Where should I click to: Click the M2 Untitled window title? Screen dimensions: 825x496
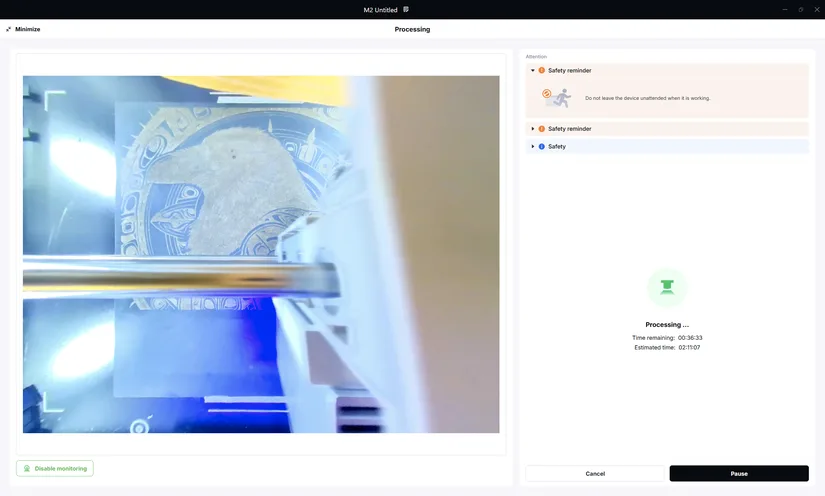pos(380,10)
